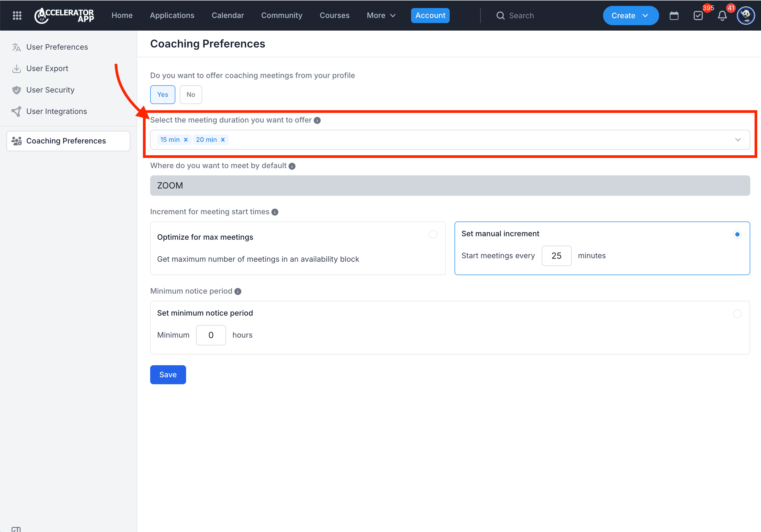Click info icon beside Minimum notice period

pos(238,291)
